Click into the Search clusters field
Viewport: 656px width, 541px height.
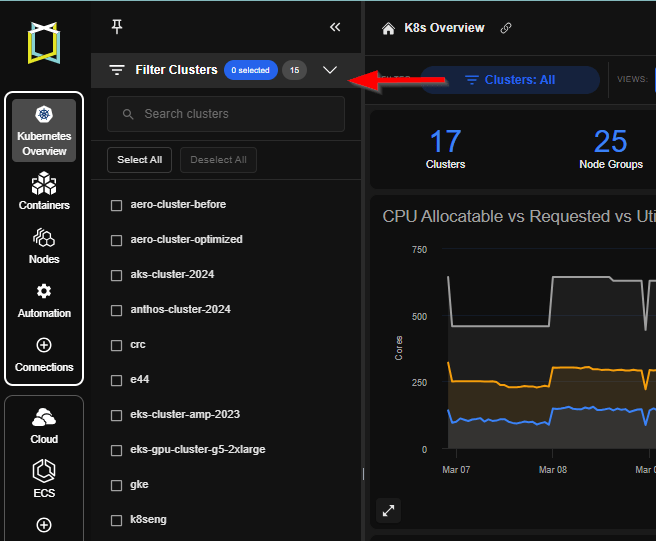pos(226,114)
